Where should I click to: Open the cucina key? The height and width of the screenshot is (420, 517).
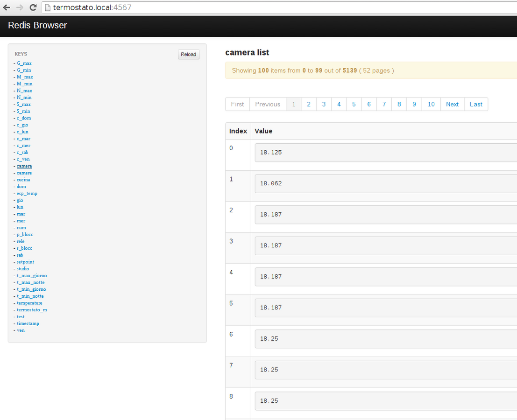(23, 180)
